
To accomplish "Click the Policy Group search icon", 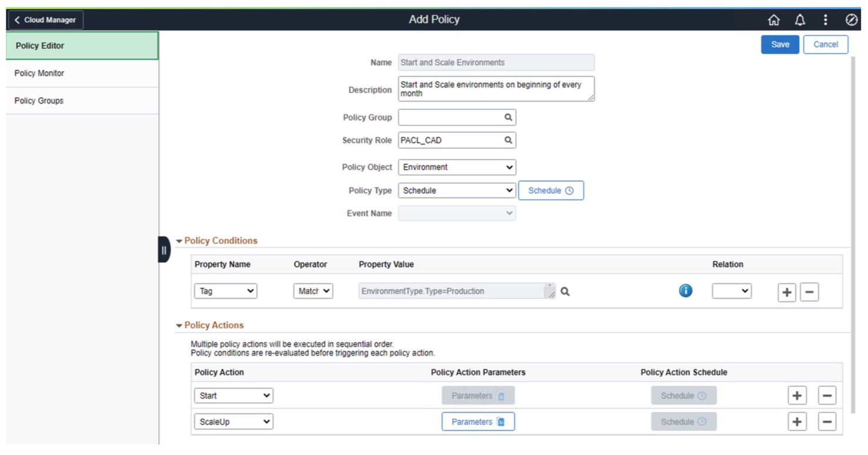I will [x=508, y=118].
